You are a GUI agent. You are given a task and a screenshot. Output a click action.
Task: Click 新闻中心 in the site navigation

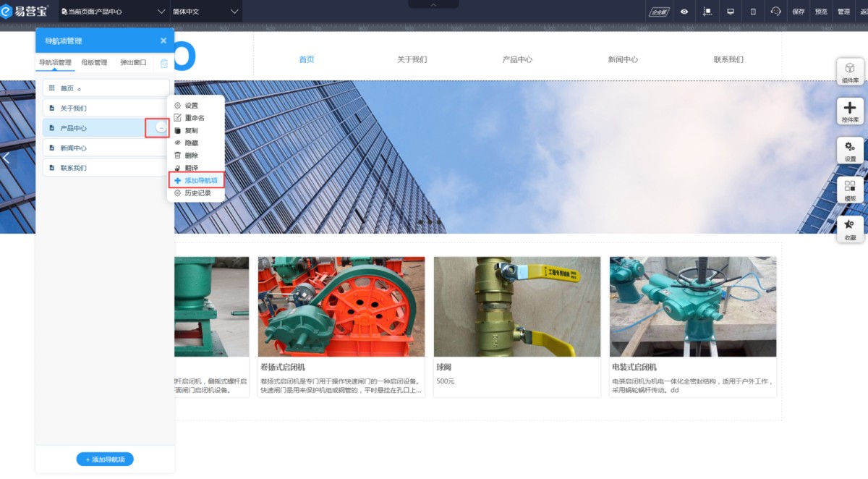(623, 59)
